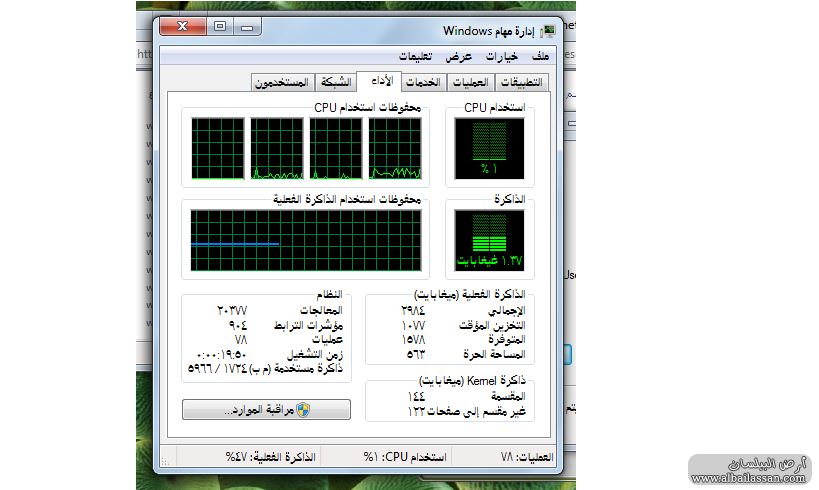Click the المساحة الحرة free value ٥٦٣
The width and height of the screenshot is (819, 490).
tap(416, 354)
